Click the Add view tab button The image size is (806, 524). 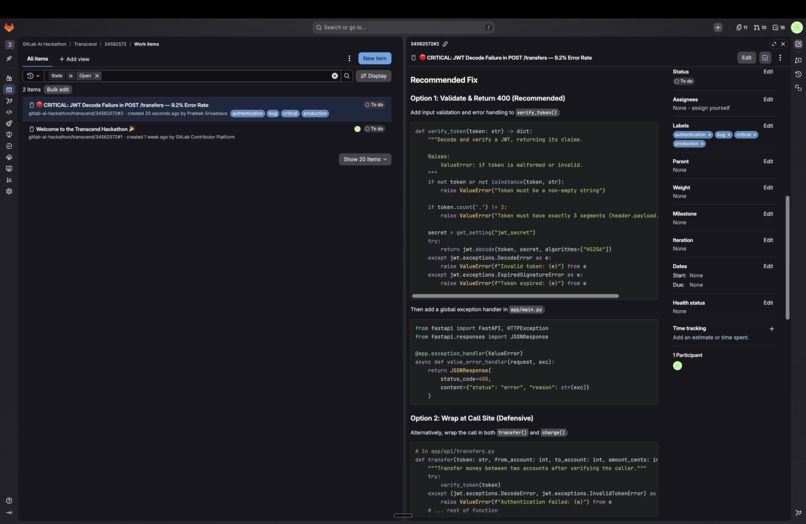75,59
